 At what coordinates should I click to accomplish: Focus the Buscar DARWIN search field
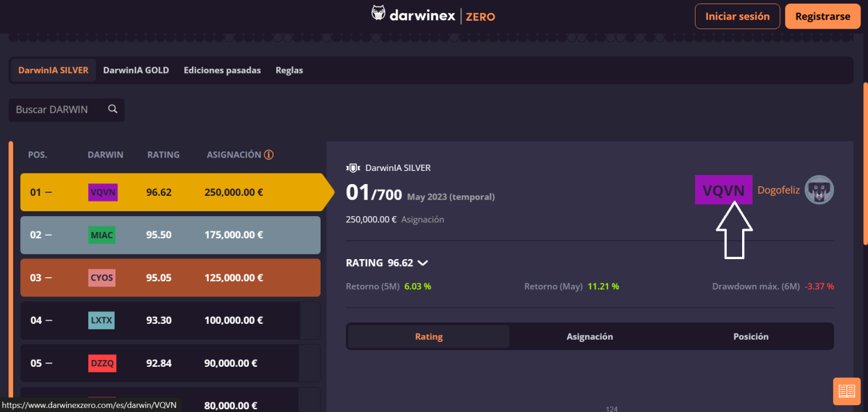coord(67,110)
